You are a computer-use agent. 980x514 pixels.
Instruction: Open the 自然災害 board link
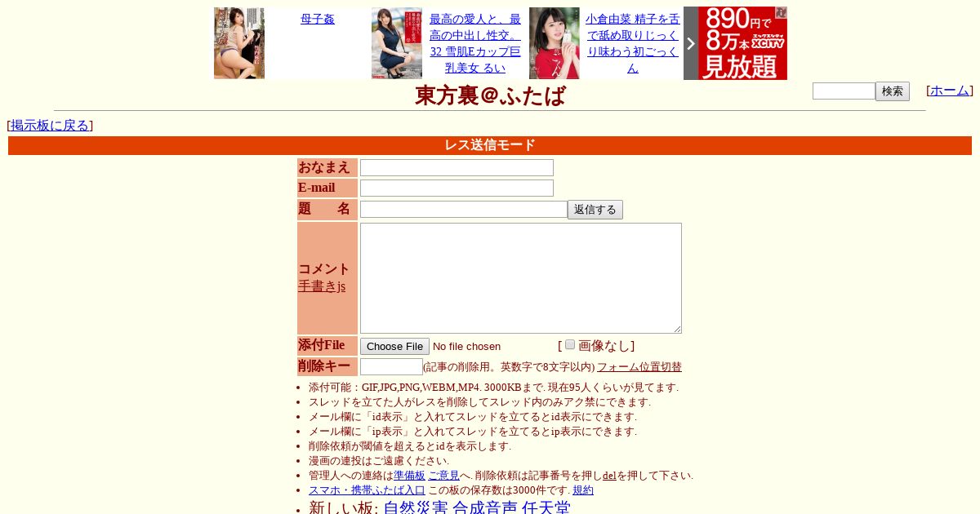click(x=416, y=507)
